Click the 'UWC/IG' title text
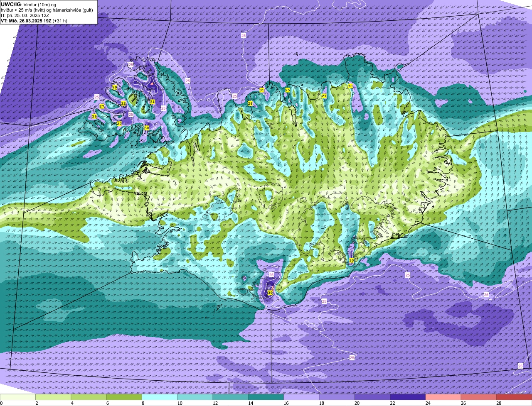 [x=11, y=4]
